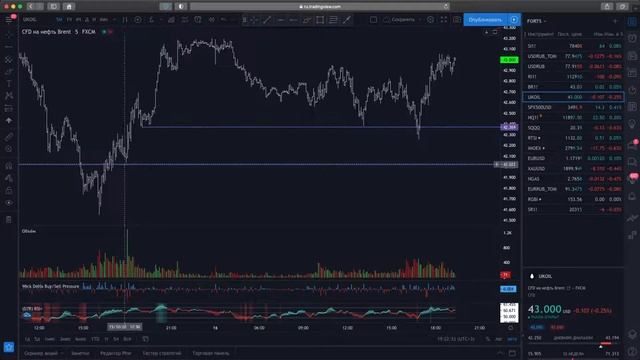
Task: Create an alert with the alarm clock icon
Action: 198,20
